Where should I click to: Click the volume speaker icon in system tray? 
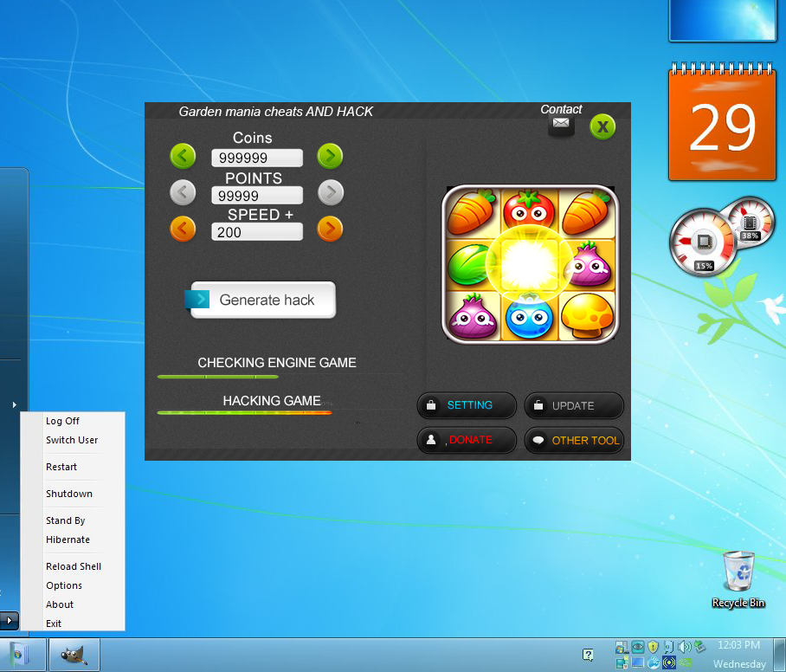684,646
